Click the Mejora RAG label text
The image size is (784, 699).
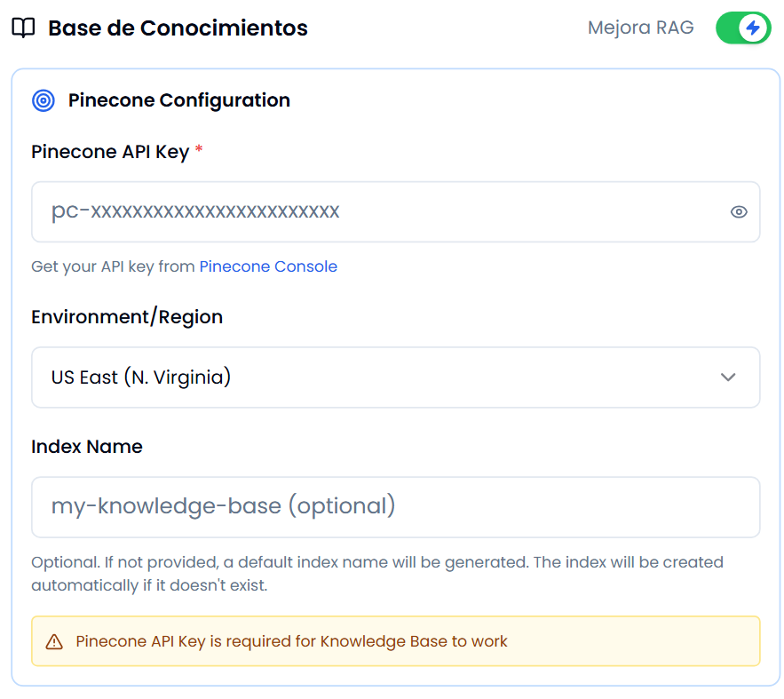pyautogui.click(x=640, y=28)
